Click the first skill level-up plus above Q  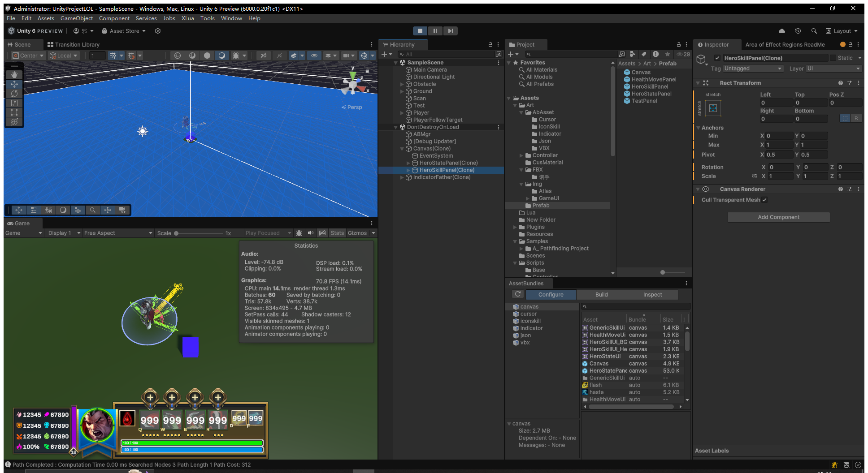(150, 397)
